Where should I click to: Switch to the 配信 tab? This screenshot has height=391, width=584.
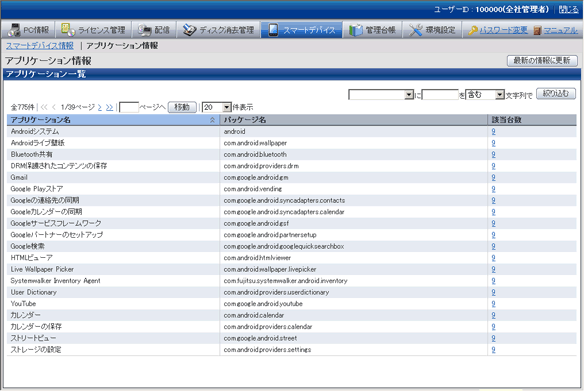tap(154, 30)
